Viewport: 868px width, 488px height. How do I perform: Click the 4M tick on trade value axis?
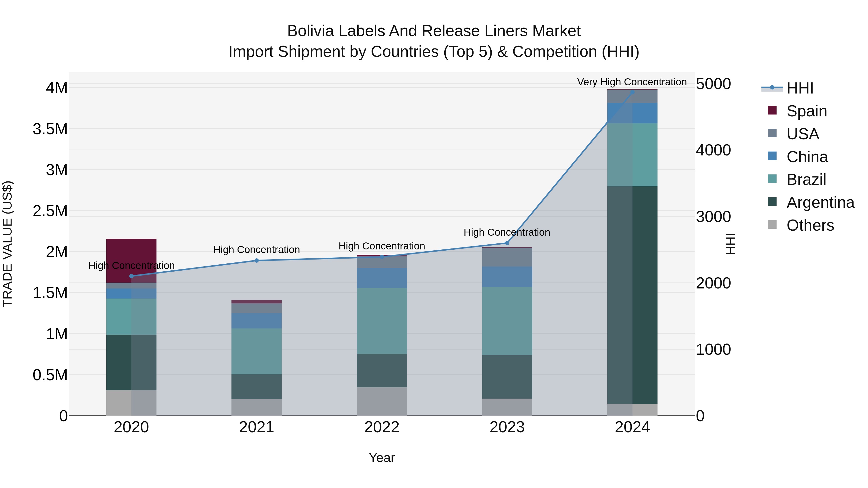[57, 88]
